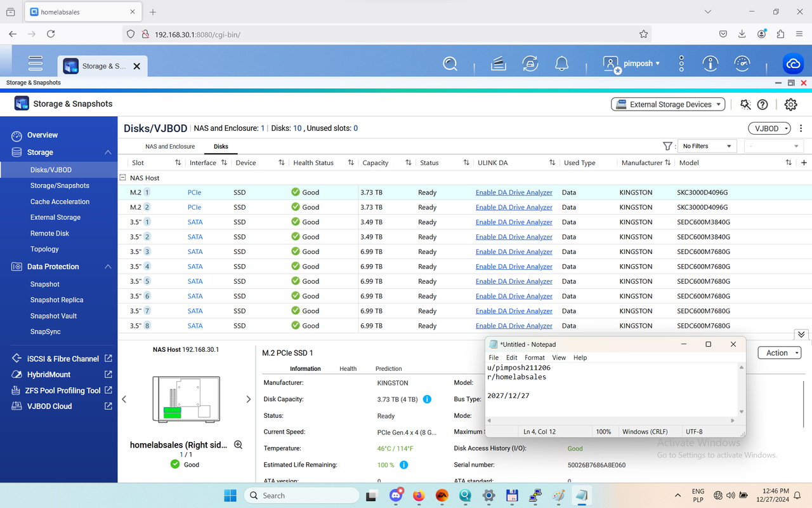812x508 pixels.
Task: Click the QTS search magnifier icon
Action: click(x=450, y=63)
